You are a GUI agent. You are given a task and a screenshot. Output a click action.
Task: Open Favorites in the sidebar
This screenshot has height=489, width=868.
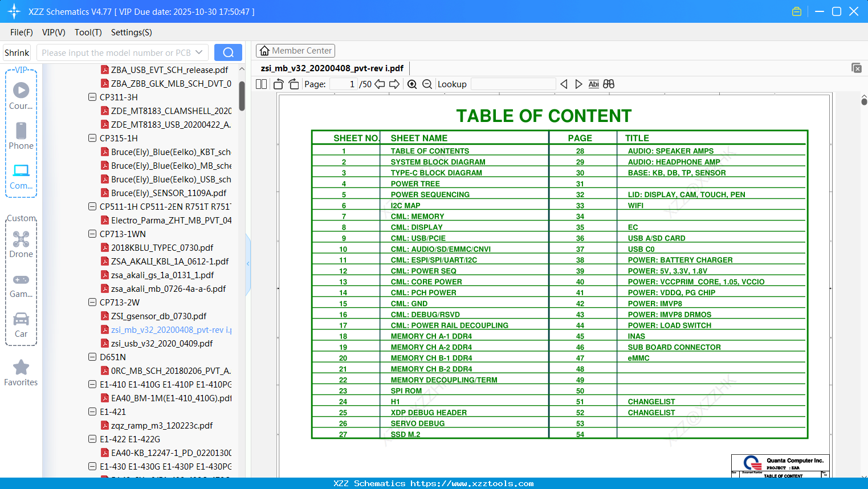(x=21, y=373)
